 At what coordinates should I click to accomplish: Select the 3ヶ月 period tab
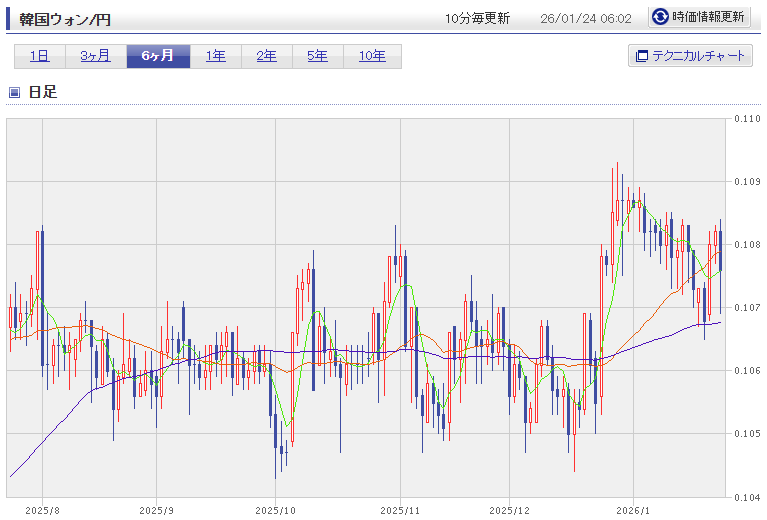click(95, 56)
